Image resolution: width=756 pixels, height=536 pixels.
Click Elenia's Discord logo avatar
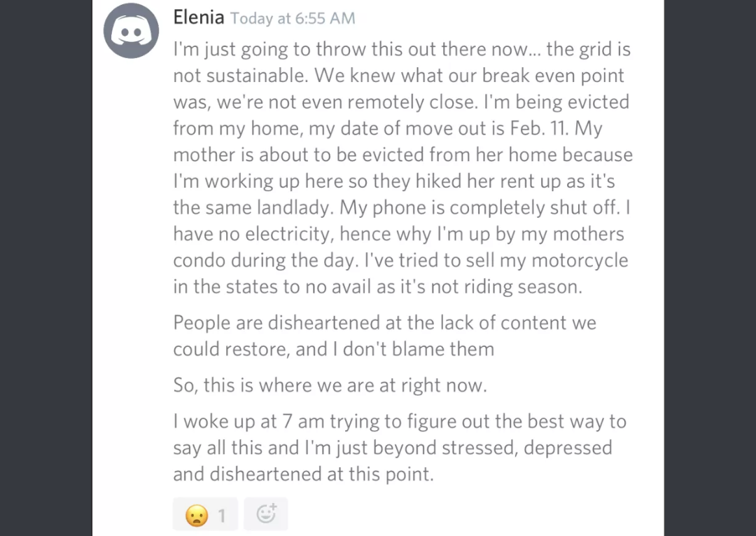[132, 31]
